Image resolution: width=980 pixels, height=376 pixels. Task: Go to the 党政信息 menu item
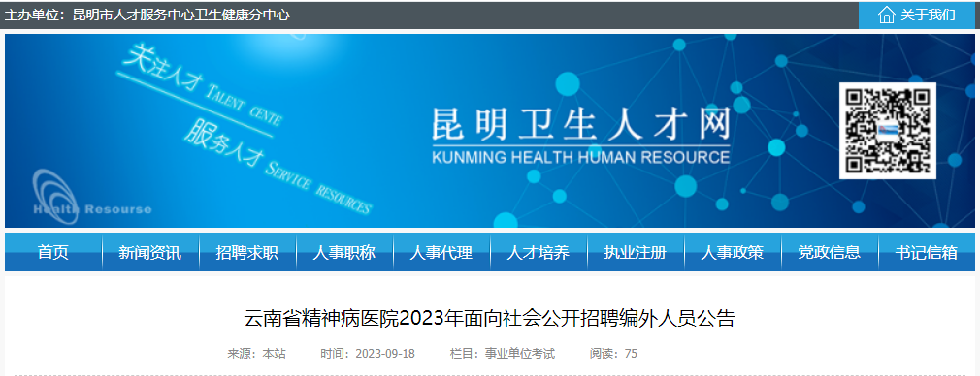pyautogui.click(x=830, y=252)
